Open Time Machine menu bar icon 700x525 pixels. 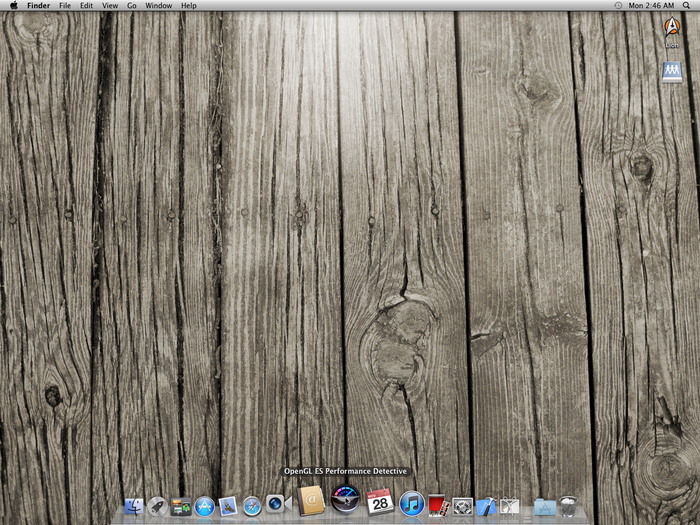(618, 5)
